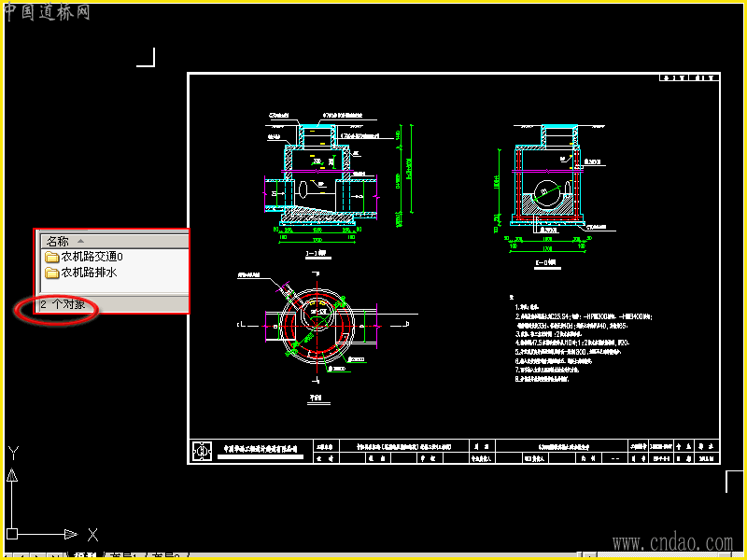Image resolution: width=747 pixels, height=560 pixels.
Task: Click the sort arrow beside 名称
Action: tap(81, 241)
